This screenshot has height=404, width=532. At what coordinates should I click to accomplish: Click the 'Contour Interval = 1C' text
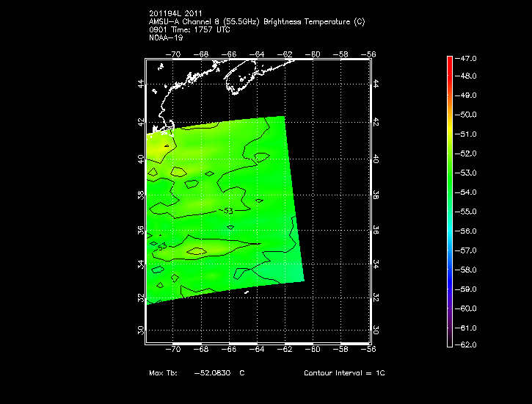point(344,372)
